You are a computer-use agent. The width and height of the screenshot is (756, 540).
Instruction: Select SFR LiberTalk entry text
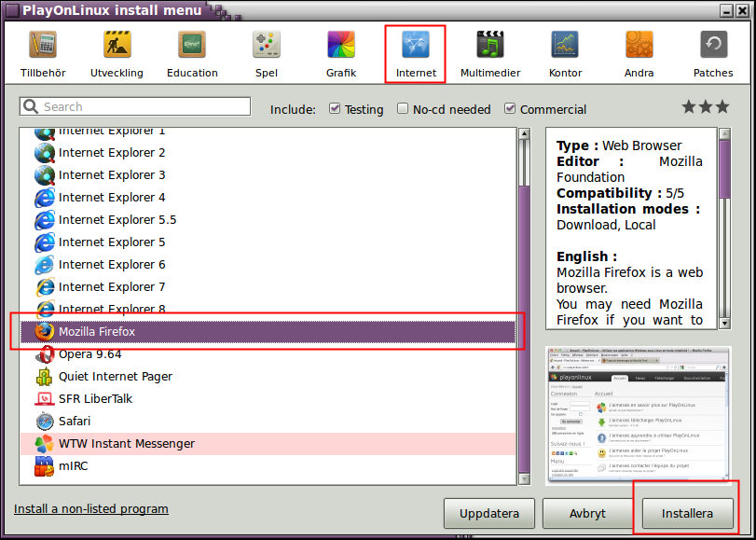pyautogui.click(x=95, y=399)
